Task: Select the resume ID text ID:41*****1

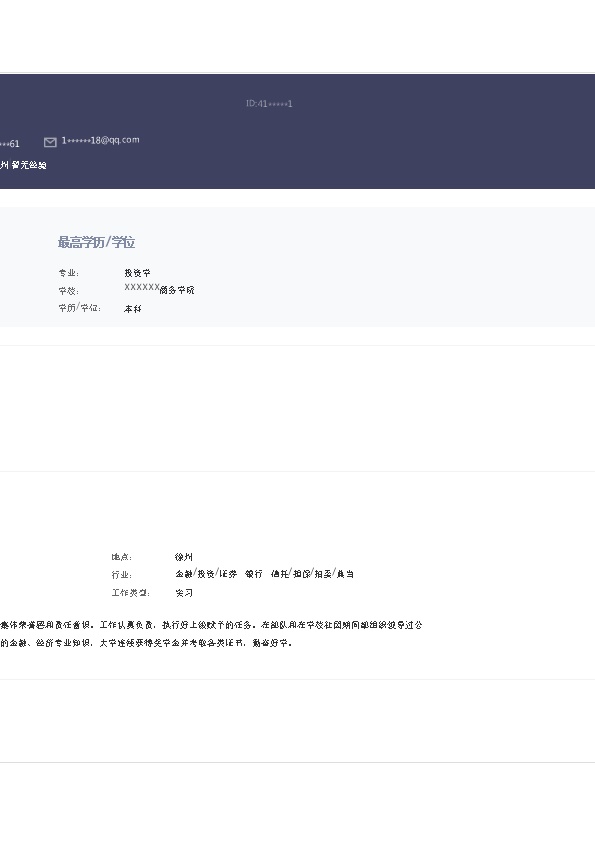Action: [269, 104]
